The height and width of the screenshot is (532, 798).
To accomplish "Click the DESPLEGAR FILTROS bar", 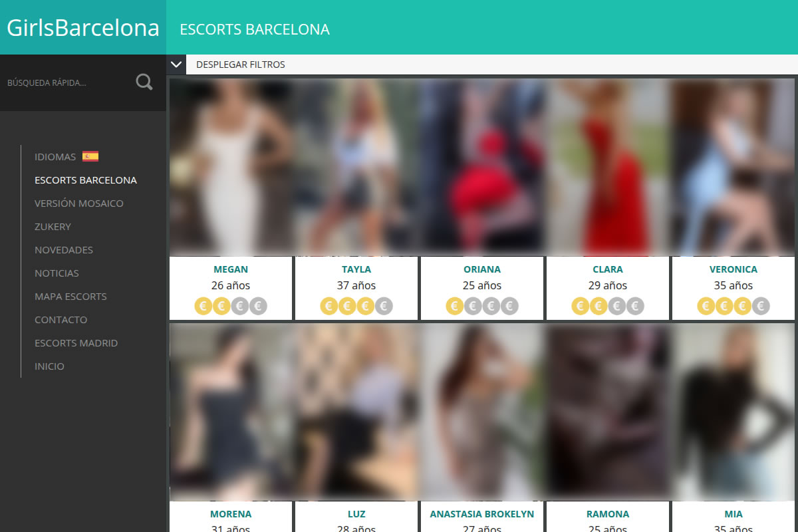I will tap(239, 65).
